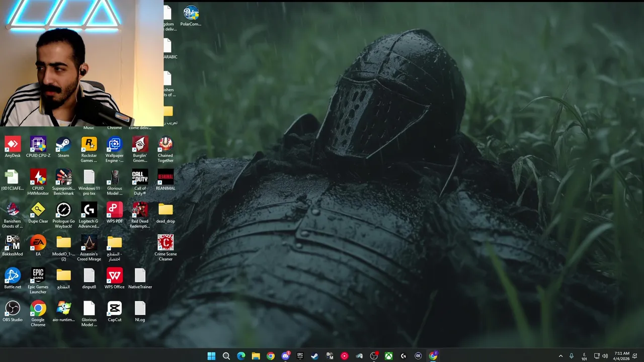Select the NLog file icon
644x362 pixels.
[140, 311]
